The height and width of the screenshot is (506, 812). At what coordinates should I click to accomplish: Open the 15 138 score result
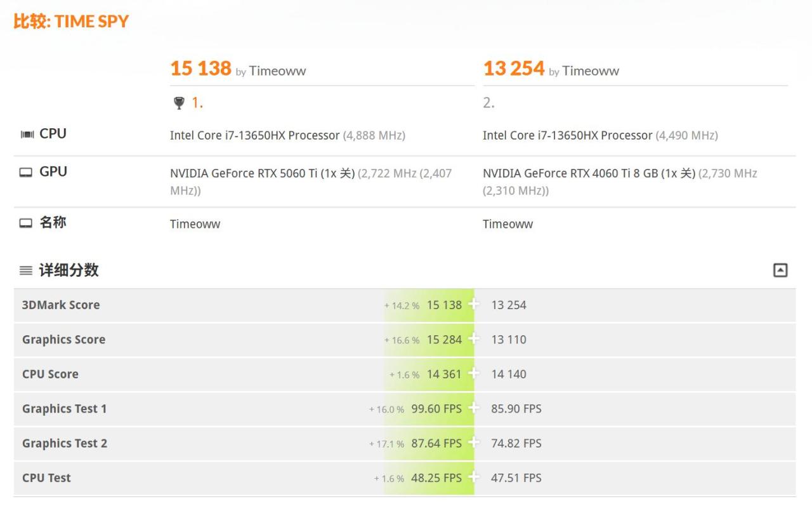[x=200, y=69]
